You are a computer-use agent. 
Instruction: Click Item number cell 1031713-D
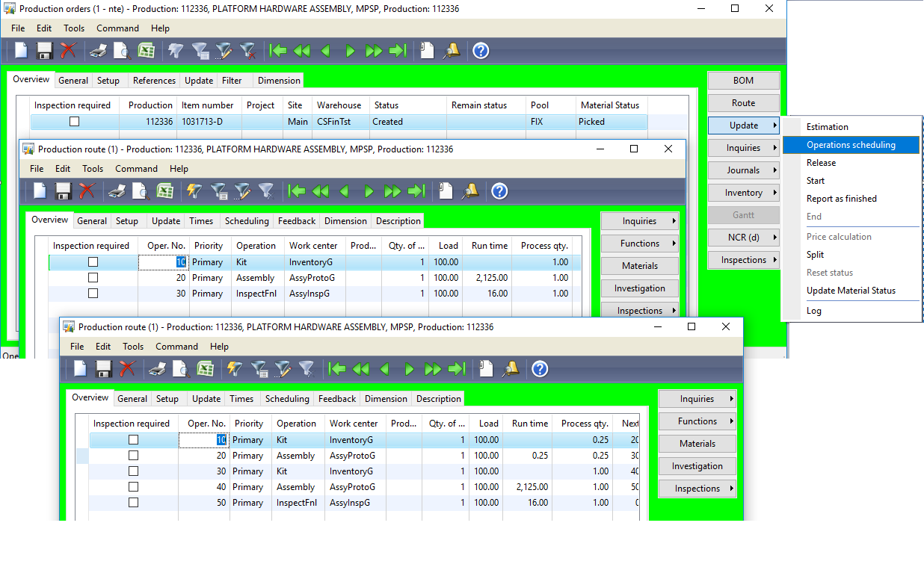210,122
